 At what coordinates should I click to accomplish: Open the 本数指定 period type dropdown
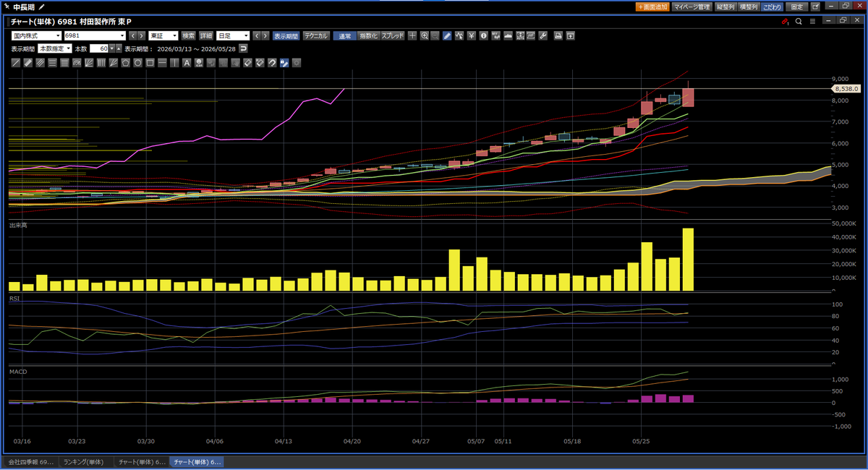tap(55, 48)
